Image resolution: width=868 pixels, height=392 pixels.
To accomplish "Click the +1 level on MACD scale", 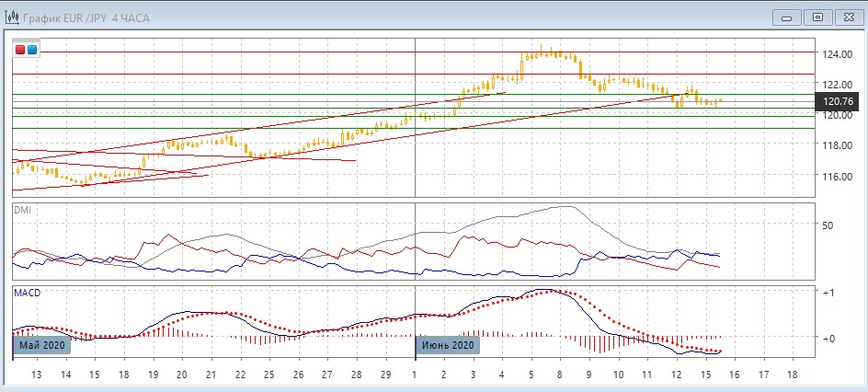I will pyautogui.click(x=827, y=294).
